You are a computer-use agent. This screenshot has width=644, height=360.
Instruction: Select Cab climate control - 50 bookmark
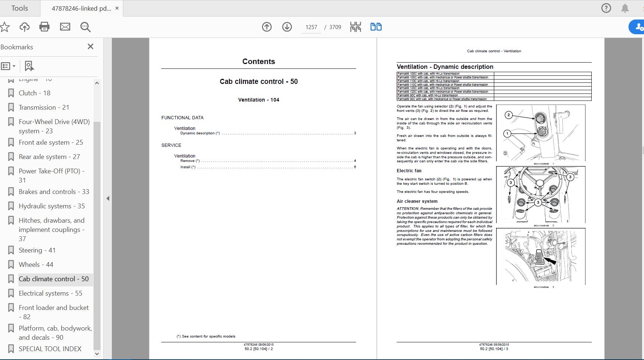click(54, 279)
